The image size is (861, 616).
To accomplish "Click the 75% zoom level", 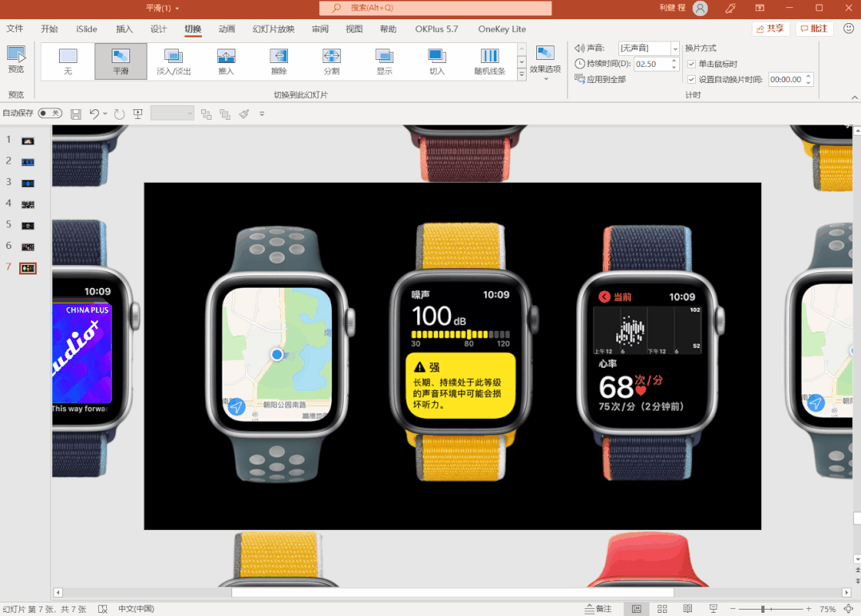I will [827, 609].
